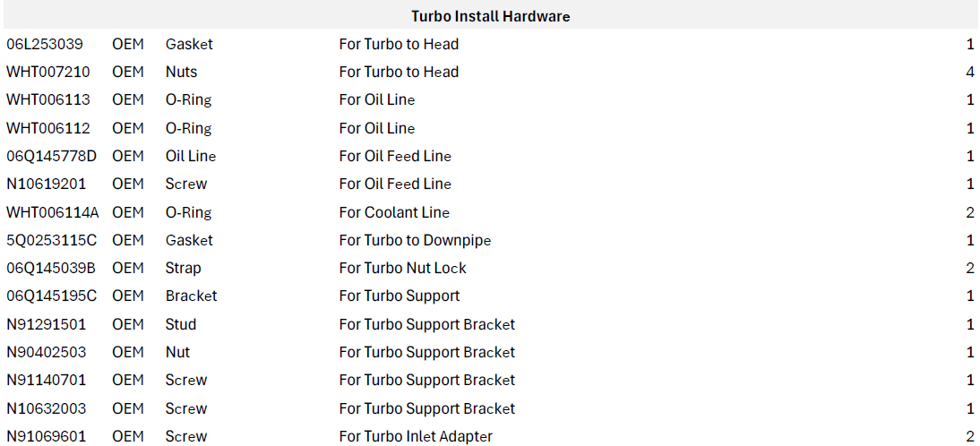Click the Stud description cell

[x=181, y=324]
